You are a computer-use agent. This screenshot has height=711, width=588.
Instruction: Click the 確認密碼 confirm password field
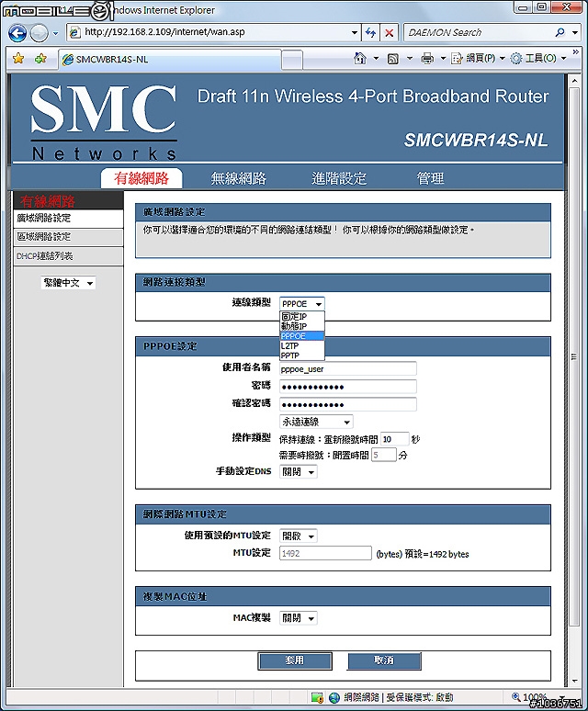coord(347,404)
